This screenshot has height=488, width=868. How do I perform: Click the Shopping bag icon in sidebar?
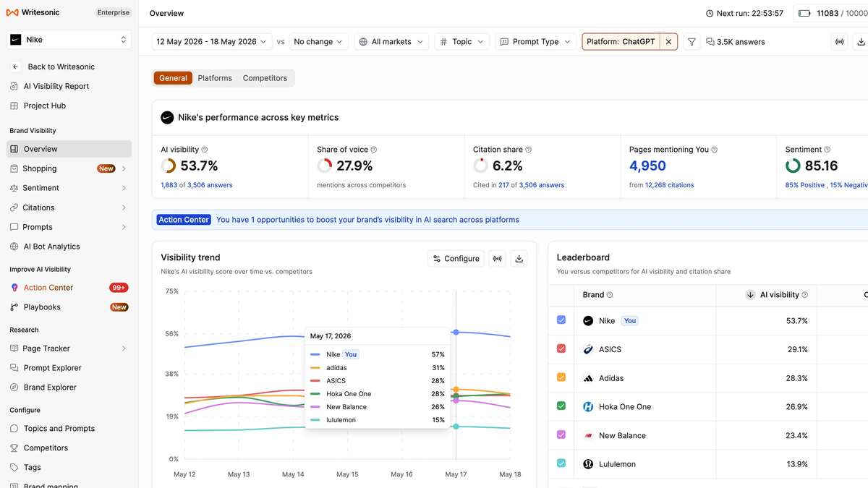click(14, 168)
